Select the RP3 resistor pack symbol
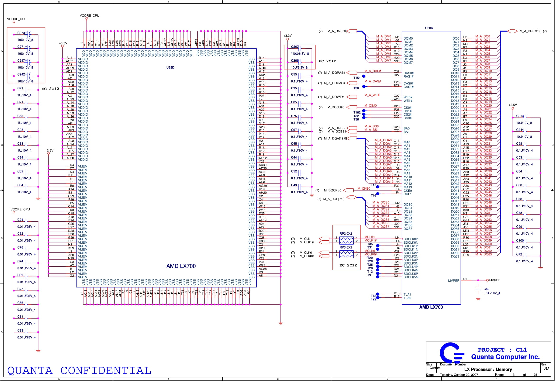Image resolution: width=555 pixels, height=392 pixels. coord(346,254)
